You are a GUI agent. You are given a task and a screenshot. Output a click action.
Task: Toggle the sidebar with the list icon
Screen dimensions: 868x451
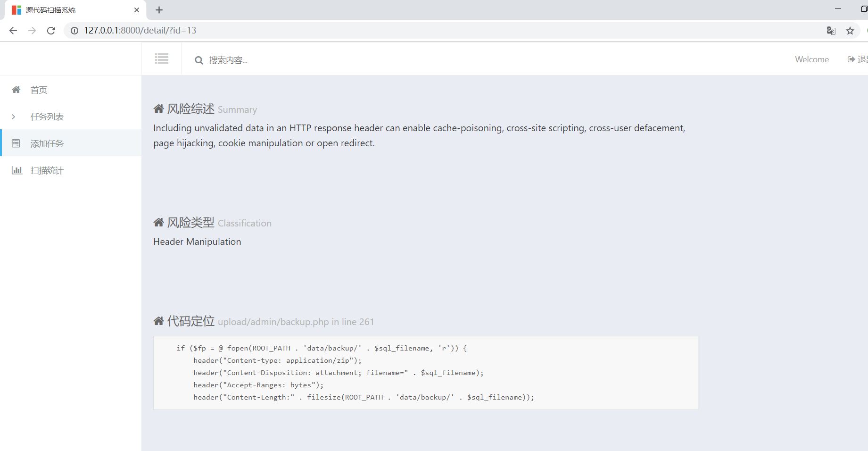pos(162,58)
